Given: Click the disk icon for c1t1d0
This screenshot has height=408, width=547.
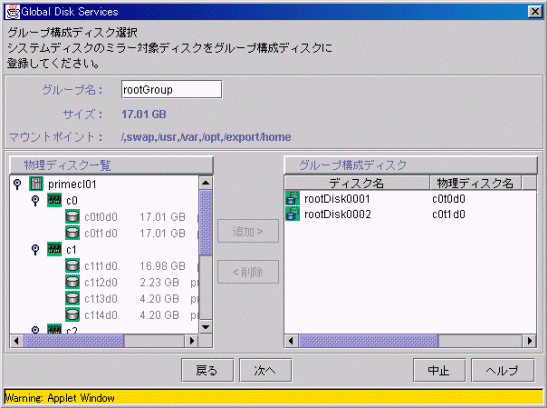Looking at the screenshot, I should (x=72, y=266).
